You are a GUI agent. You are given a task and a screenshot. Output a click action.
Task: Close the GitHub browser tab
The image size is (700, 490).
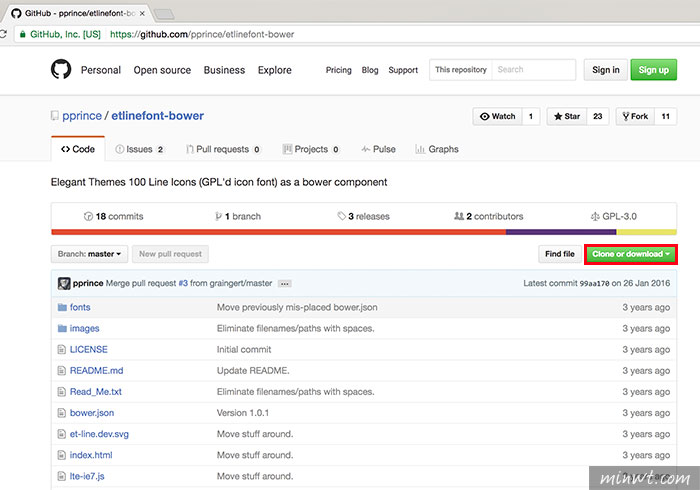click(x=142, y=13)
